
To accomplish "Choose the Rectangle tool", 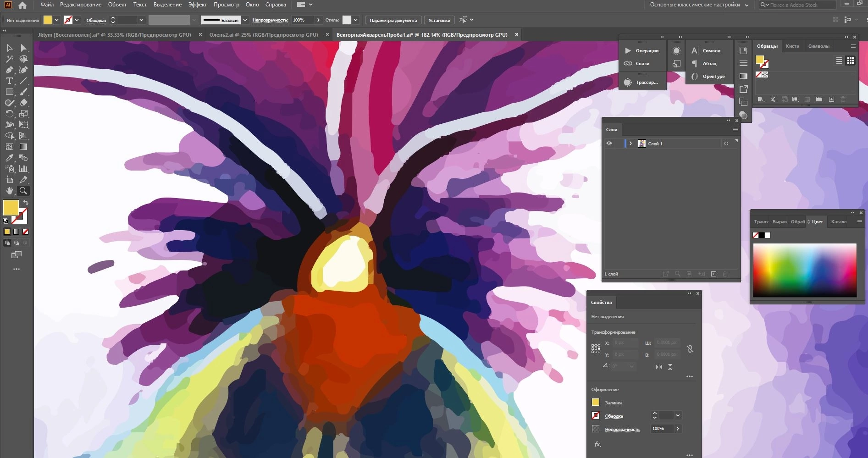I will click(9, 92).
